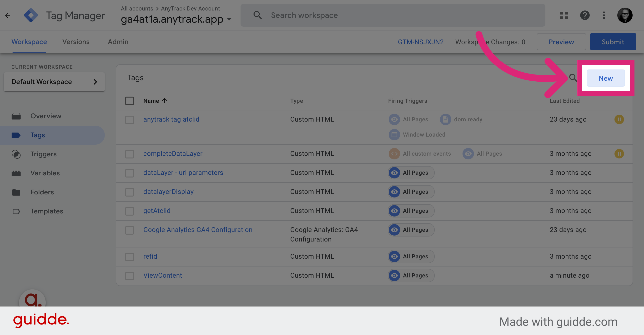Check the datalayerDisplay row checkbox
Viewport: 644px width, 335px height.
130,192
